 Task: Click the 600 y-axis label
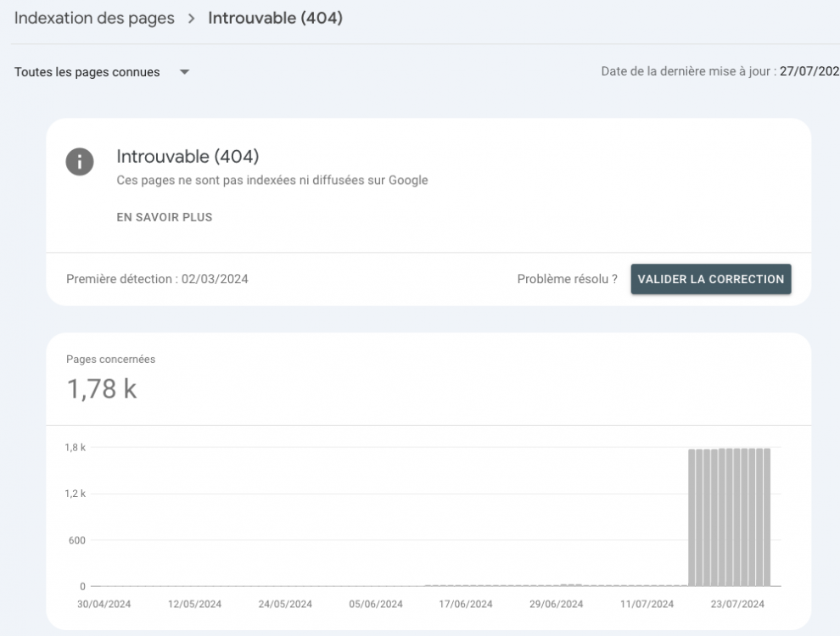tap(77, 540)
